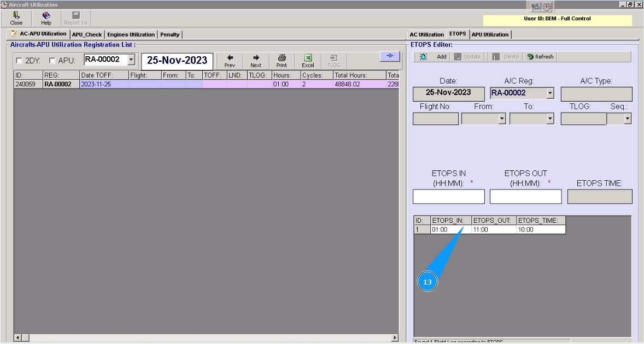Screen dimensions: 644x344
Task: Open the From airport dropdown
Action: [501, 119]
